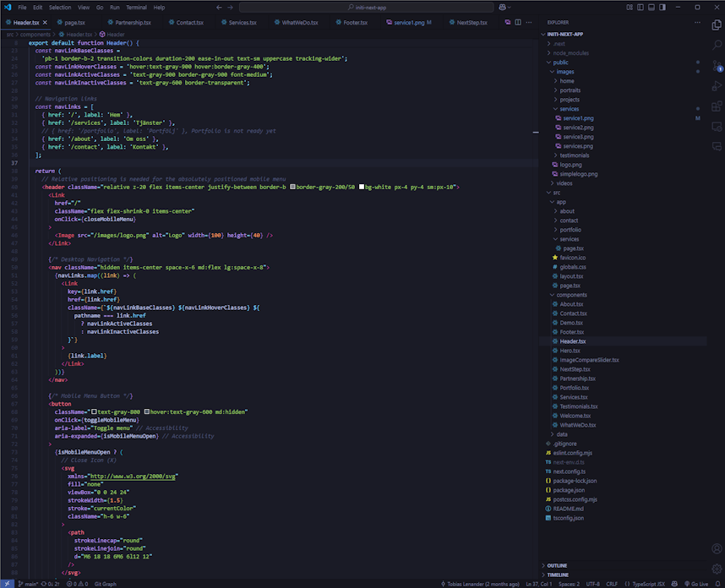Click the border-gray-200/50 color swatch
The height and width of the screenshot is (588, 725).
click(x=292, y=187)
